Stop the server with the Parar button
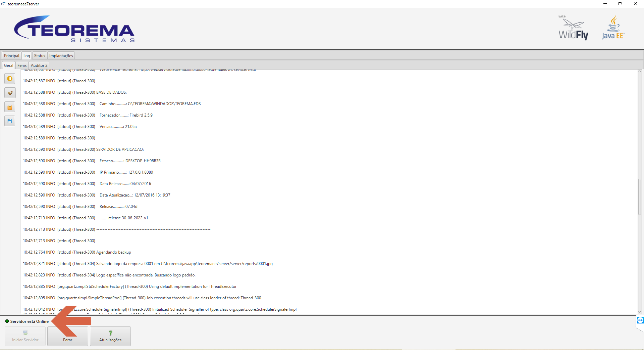644x350 pixels. 68,336
